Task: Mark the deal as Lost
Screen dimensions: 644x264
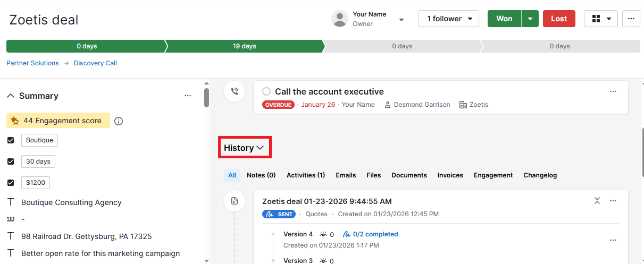Action: tap(559, 19)
